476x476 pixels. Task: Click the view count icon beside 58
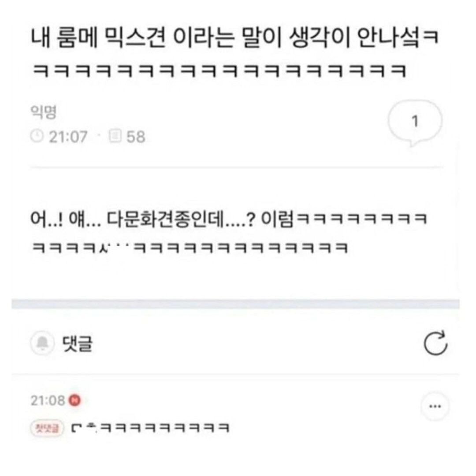click(115, 136)
